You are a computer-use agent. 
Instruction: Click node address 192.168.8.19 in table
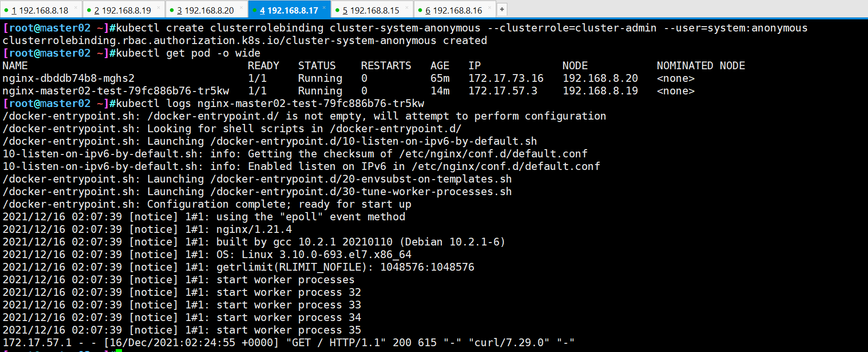(x=600, y=91)
